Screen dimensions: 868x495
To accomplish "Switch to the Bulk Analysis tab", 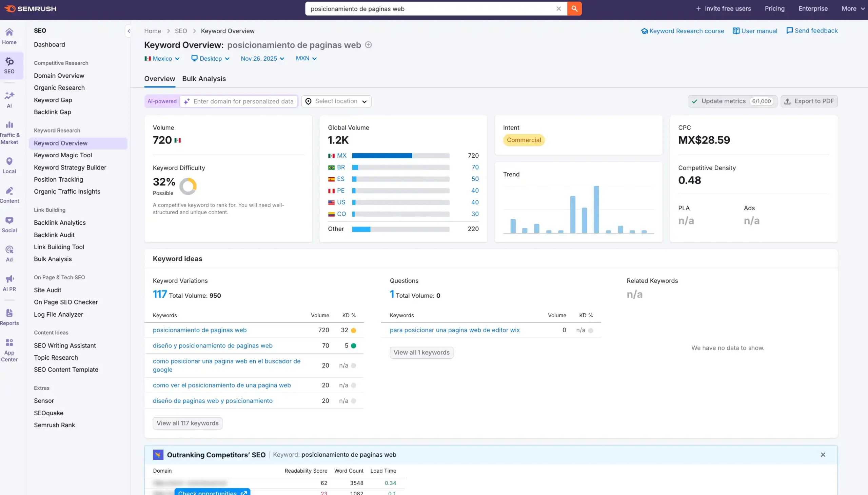I will point(204,79).
